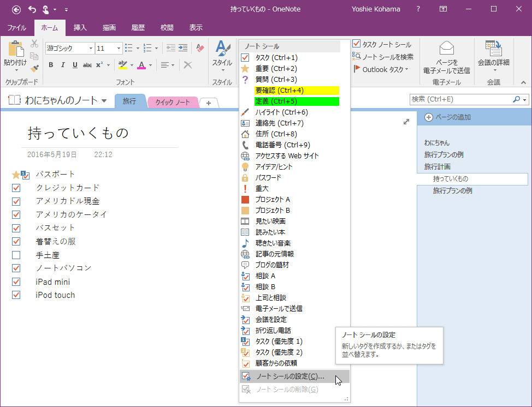Select the text highlight color tool
The width and height of the screenshot is (532, 407).
123,64
